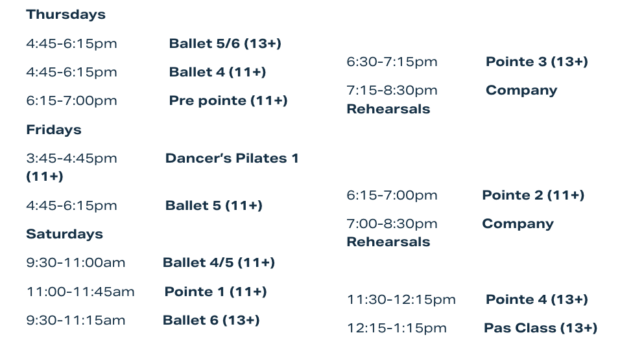This screenshot has height=346, width=644.
Task: Click the Thursdays heading
Action: (x=66, y=14)
